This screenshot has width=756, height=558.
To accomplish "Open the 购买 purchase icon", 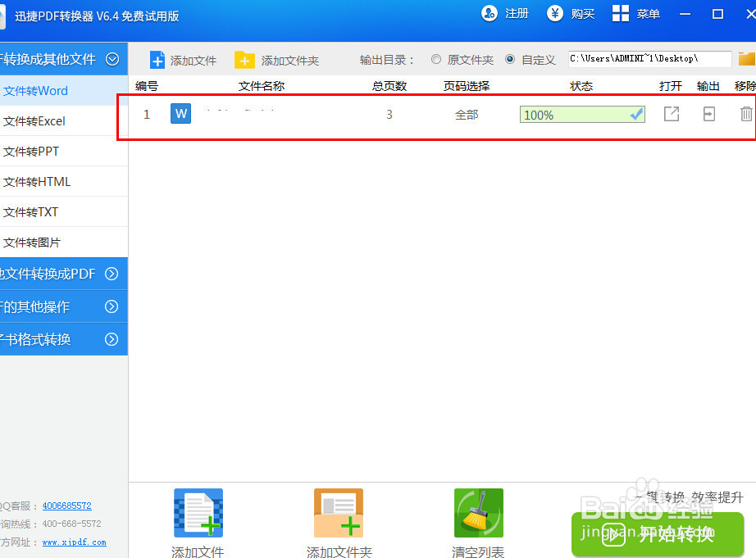I will [554, 13].
